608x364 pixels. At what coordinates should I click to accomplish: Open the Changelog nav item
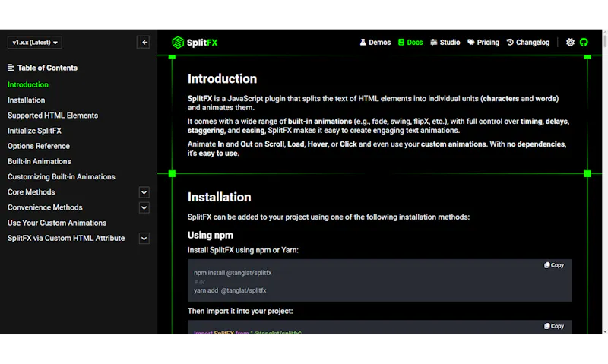click(x=527, y=43)
